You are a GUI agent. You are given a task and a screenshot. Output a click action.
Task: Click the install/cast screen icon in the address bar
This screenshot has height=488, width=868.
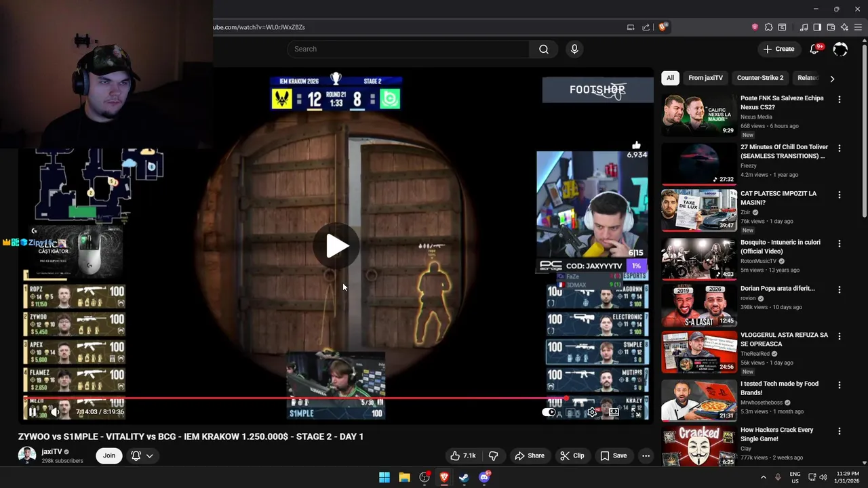[631, 27]
